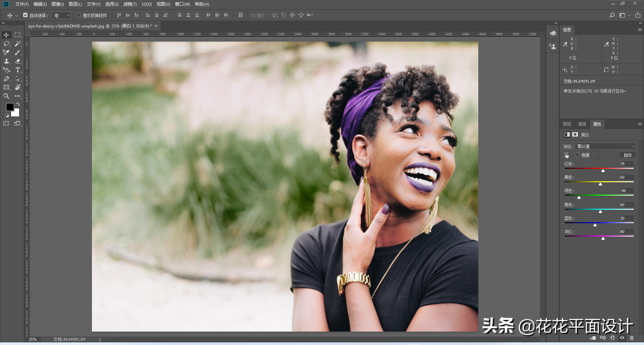Reset adjustment to defaults icon
This screenshot has height=345, width=644.
pos(612,338)
